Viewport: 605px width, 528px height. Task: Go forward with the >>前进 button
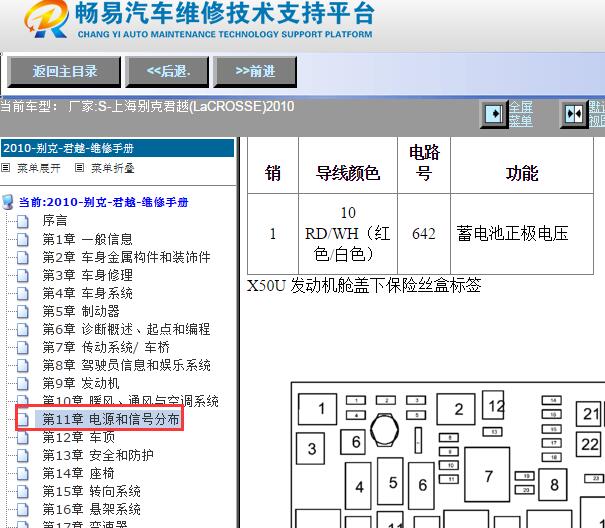[x=255, y=71]
